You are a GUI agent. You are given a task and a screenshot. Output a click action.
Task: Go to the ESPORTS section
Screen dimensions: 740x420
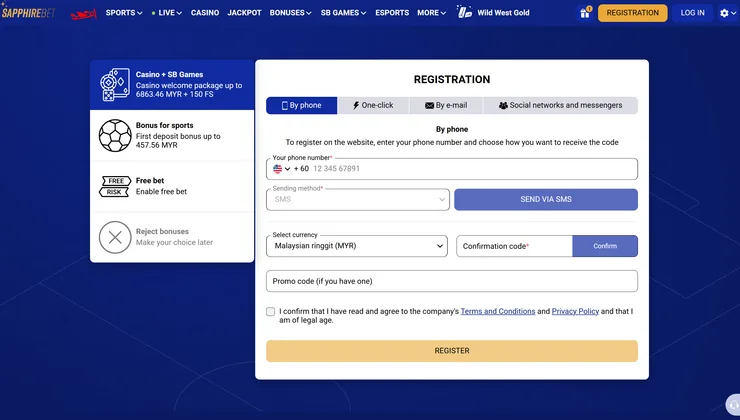tap(392, 13)
